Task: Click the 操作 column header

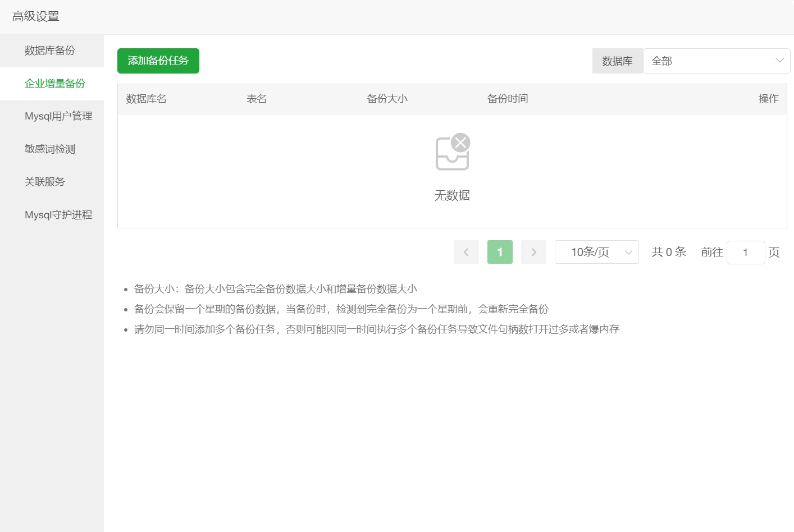Action: click(768, 98)
